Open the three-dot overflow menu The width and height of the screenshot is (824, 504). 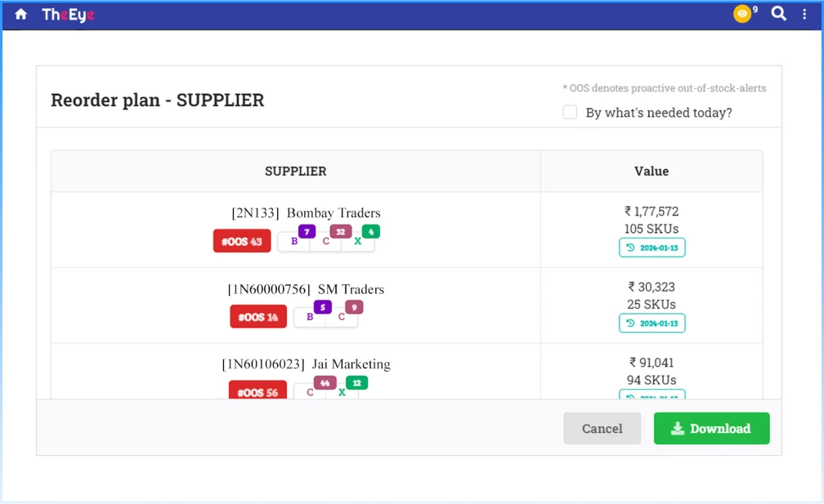[805, 14]
